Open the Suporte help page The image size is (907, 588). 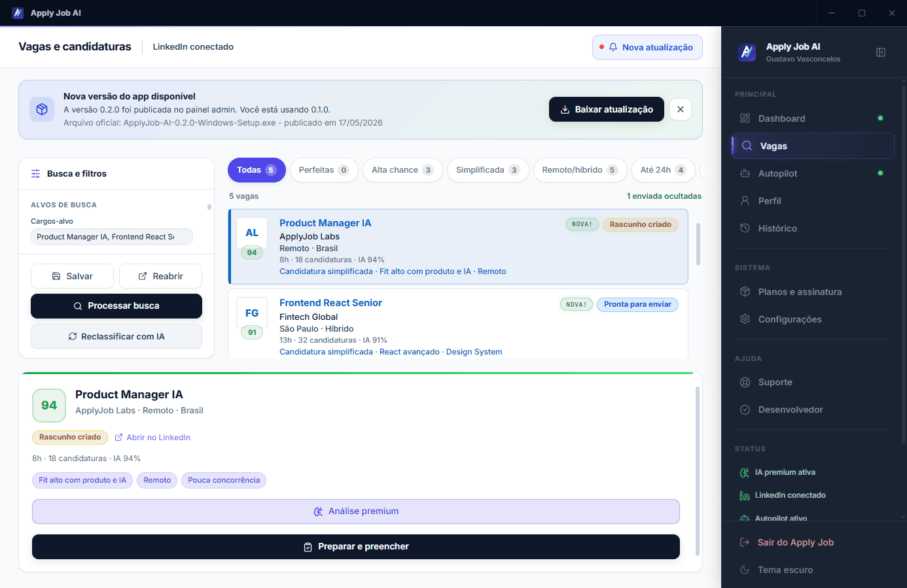pos(813,382)
